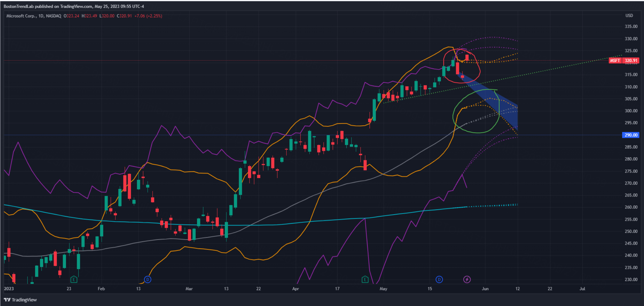Click the 305.00 price axis label
Image resolution: width=644 pixels, height=306 pixels.
coord(631,99)
